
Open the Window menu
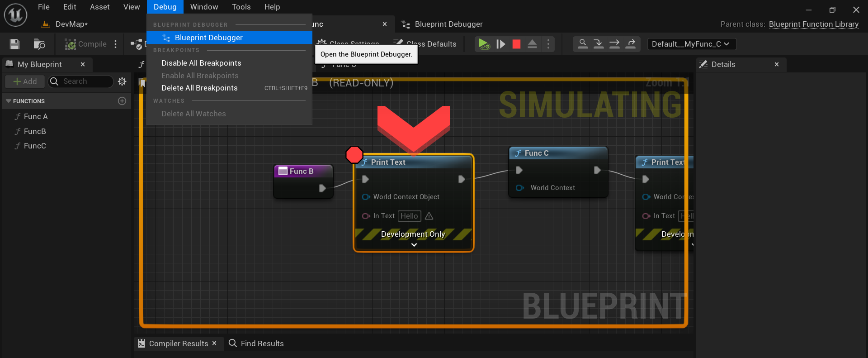204,7
